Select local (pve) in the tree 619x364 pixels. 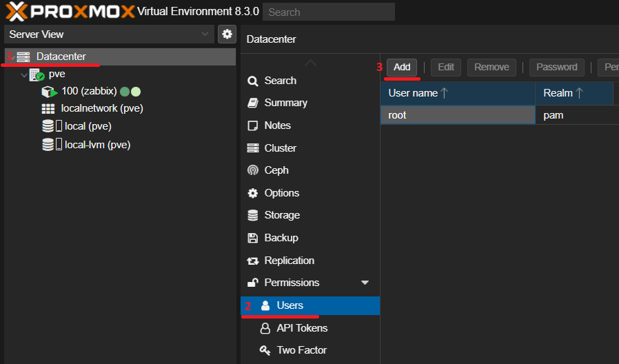point(88,126)
